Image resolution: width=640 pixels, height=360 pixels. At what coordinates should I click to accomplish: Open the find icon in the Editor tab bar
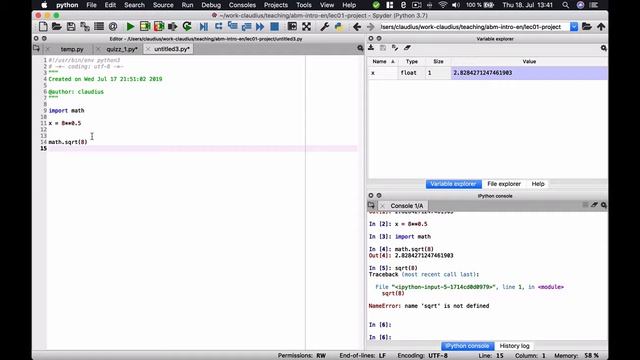coord(360,49)
